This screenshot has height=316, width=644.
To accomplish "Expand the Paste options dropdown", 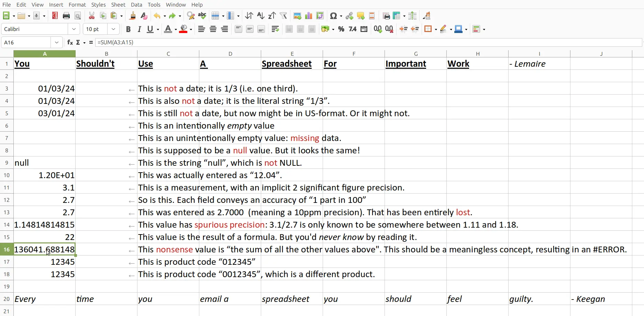I will [x=122, y=16].
